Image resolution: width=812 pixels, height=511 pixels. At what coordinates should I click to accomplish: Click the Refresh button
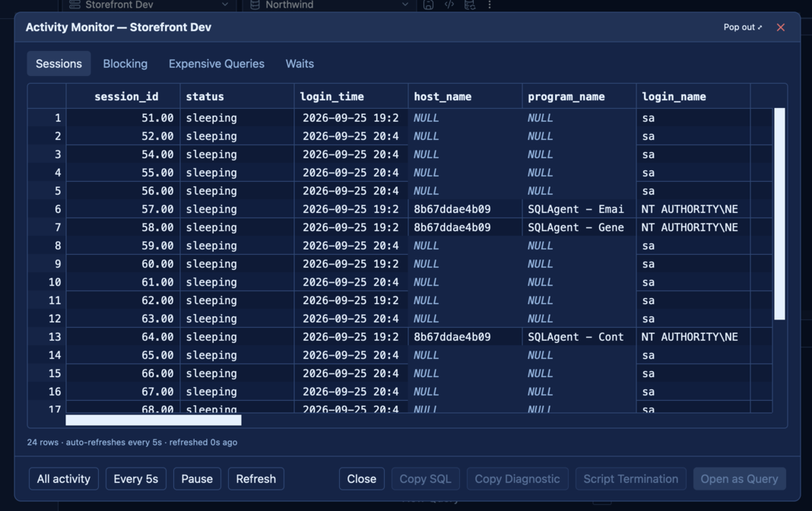[x=255, y=479]
